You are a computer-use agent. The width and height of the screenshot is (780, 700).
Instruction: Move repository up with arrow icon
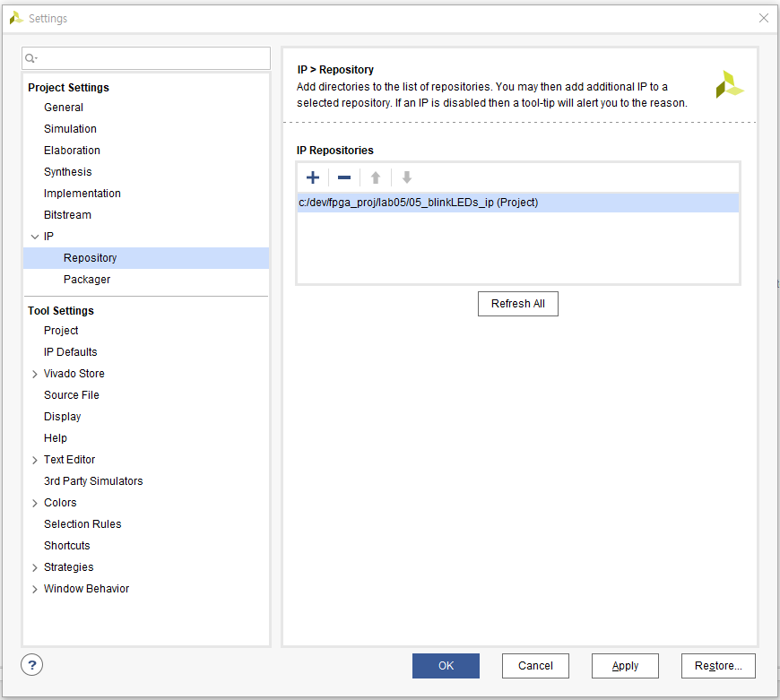tap(376, 177)
